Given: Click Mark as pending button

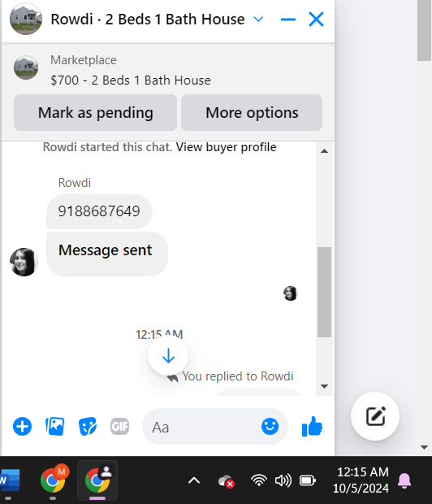Looking at the screenshot, I should pos(95,112).
